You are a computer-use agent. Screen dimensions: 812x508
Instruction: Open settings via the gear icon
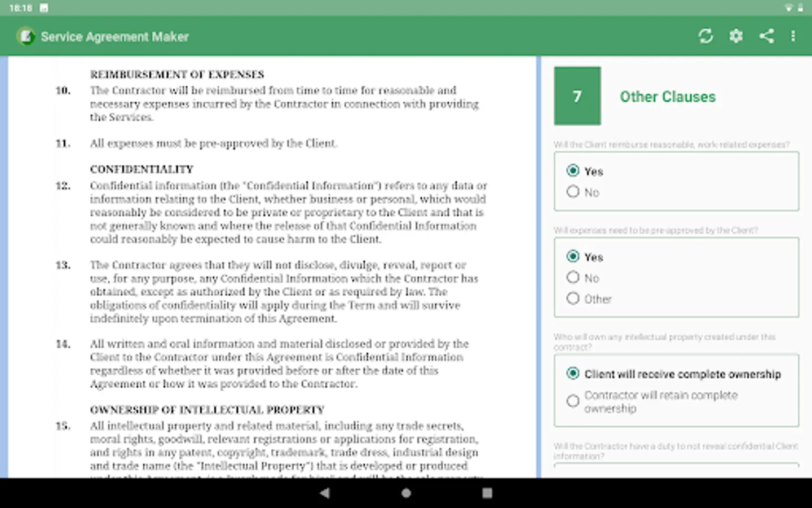click(x=736, y=36)
